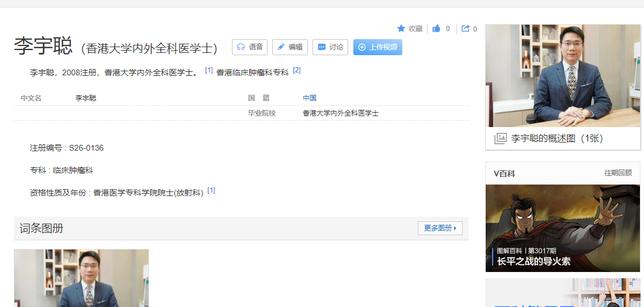Click the thumbs-up like icon
Image resolution: width=644 pixels, height=307 pixels.
click(x=437, y=29)
